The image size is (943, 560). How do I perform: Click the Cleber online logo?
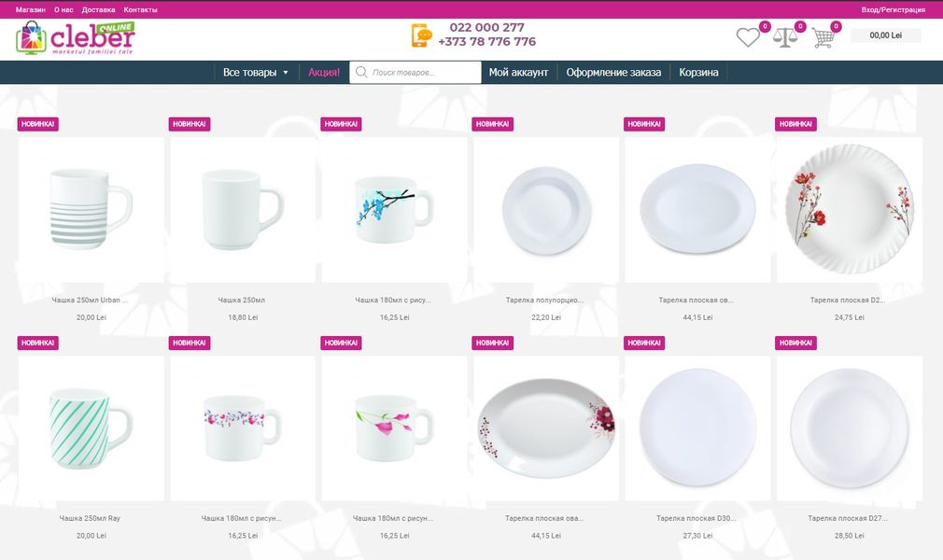(76, 38)
